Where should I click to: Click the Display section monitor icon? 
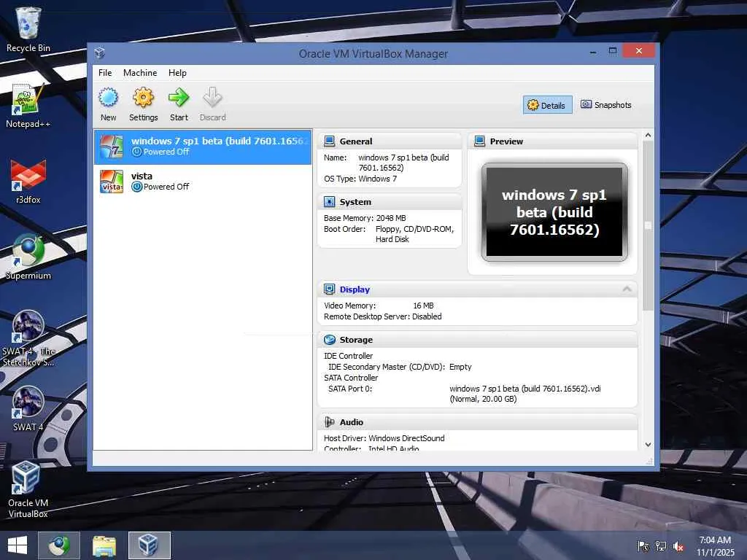[x=329, y=289]
